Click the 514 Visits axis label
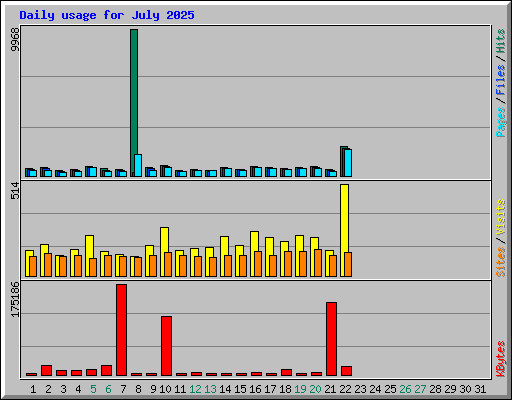The height and width of the screenshot is (400, 512). point(15,190)
